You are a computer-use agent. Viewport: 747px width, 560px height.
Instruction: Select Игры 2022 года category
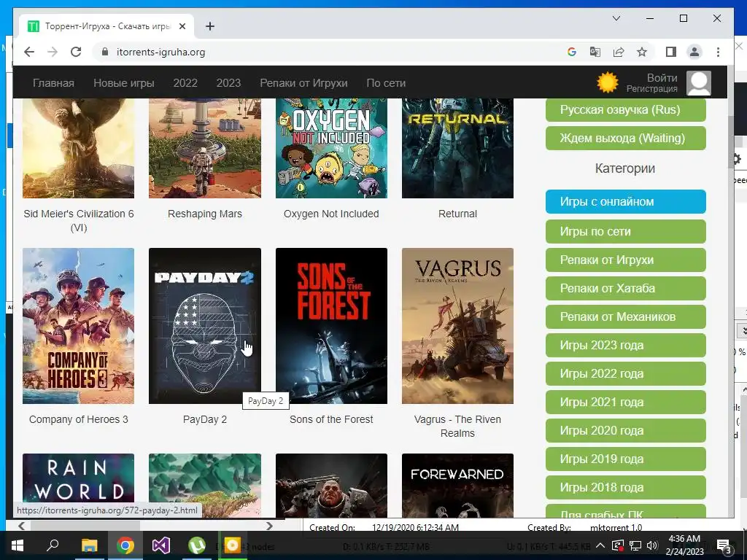point(625,374)
